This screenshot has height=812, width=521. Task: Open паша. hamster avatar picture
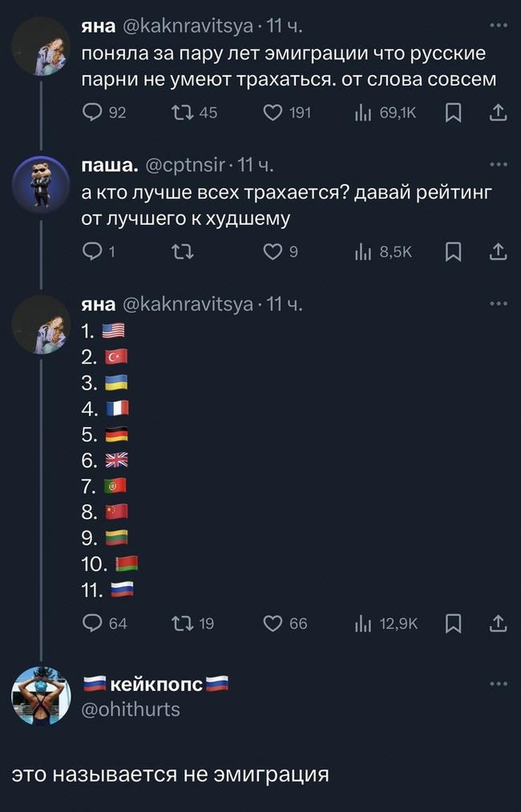(x=41, y=184)
